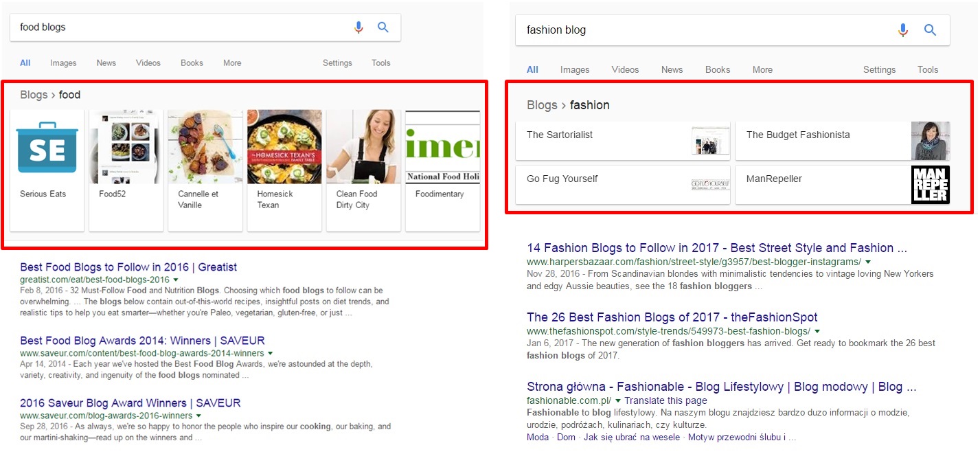Expand arrow next to thefashionspot.com URL
The image size is (980, 454).
point(817,332)
